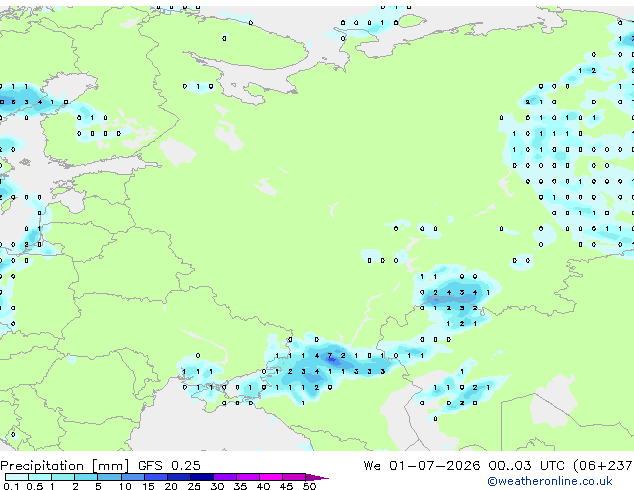The height and width of the screenshot is (490, 634).
Task: Click the '35' legend scale label
Action: [240, 486]
